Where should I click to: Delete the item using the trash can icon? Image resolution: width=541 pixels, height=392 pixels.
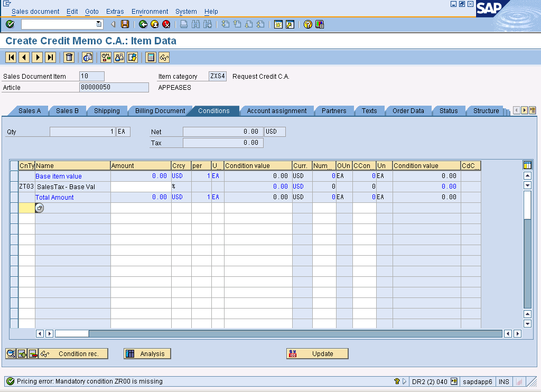pos(69,57)
